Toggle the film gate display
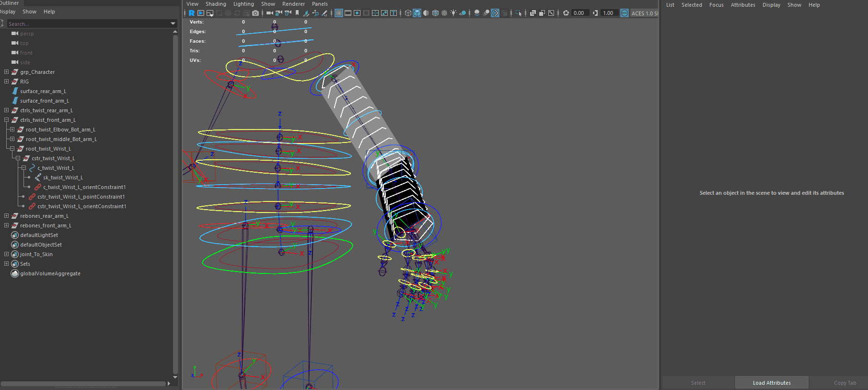 click(348, 13)
